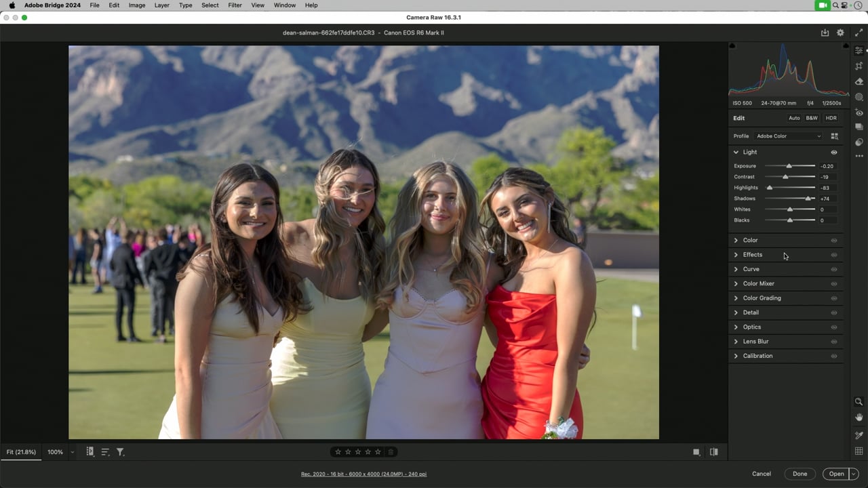Toggle visibility of Detail panel edits
The width and height of the screenshot is (868, 488).
click(834, 313)
